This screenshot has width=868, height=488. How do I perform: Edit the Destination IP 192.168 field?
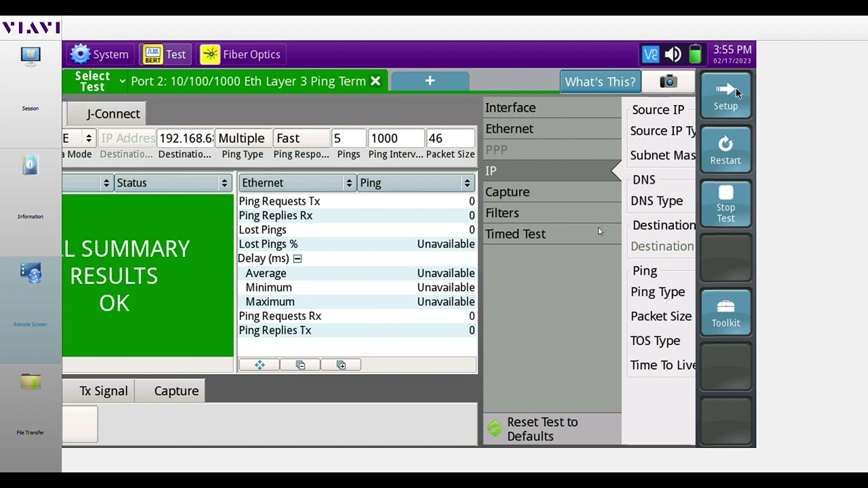(x=185, y=138)
